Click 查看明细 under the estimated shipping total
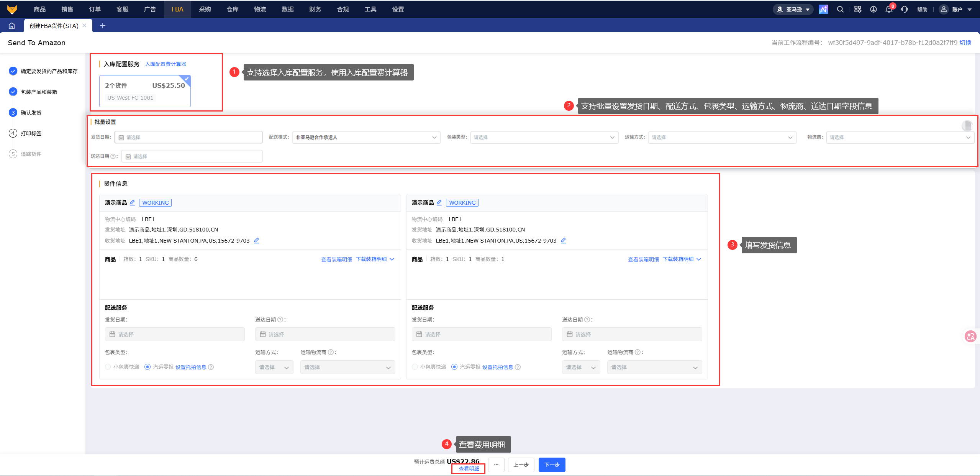Screen dimensions: 980x476 click(x=469, y=469)
